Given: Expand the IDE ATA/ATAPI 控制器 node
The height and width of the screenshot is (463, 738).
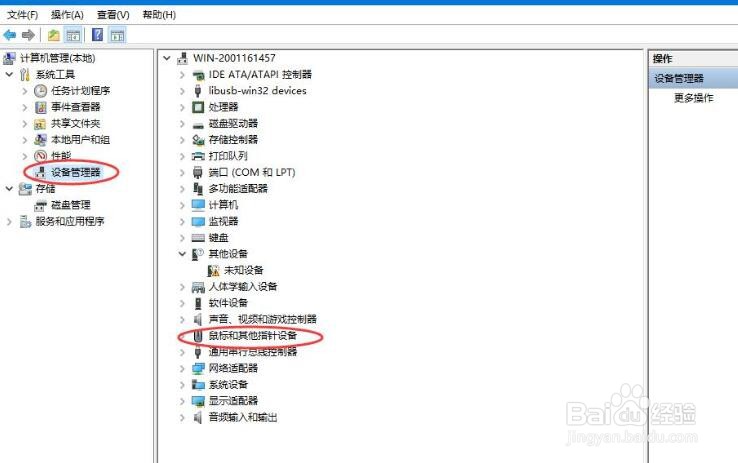Looking at the screenshot, I should (182, 74).
